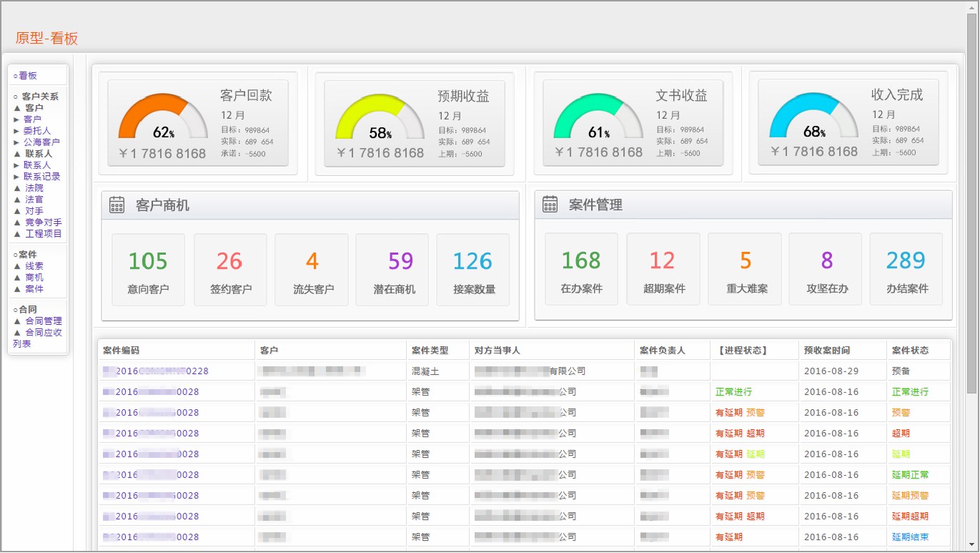980x553 pixels.
Task: Click the 12 超期案件 tile
Action: coord(663,270)
